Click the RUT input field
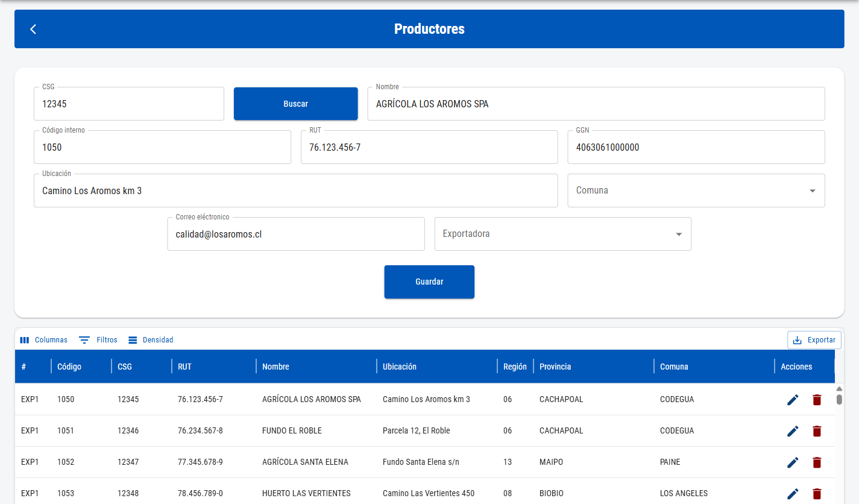The width and height of the screenshot is (859, 504). coord(429,147)
